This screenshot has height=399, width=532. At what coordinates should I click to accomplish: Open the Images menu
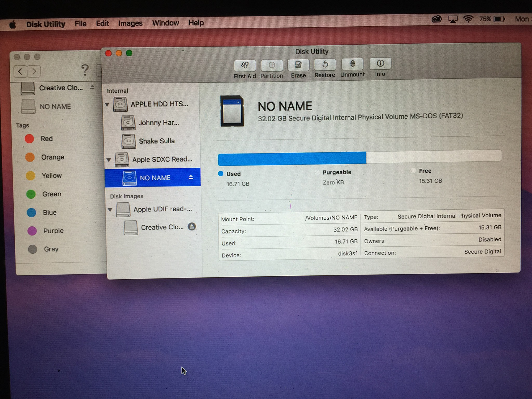click(x=130, y=23)
